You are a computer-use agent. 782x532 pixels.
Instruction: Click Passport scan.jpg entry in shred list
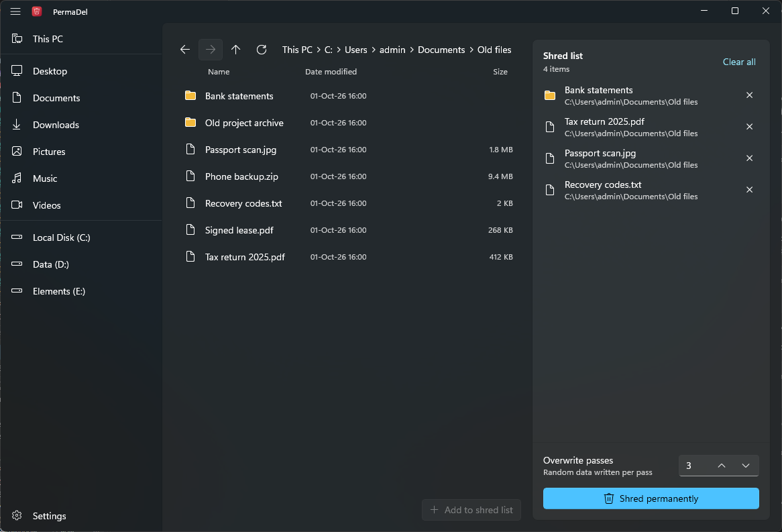651,158
